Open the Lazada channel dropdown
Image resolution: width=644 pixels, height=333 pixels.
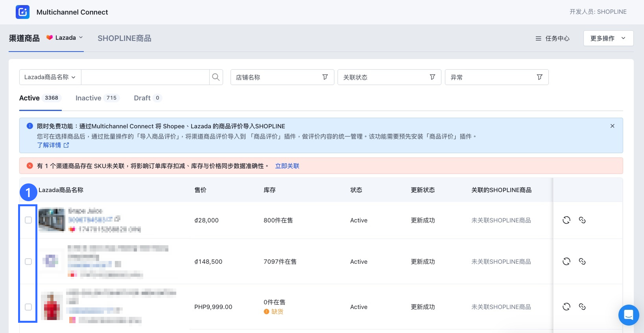point(65,38)
